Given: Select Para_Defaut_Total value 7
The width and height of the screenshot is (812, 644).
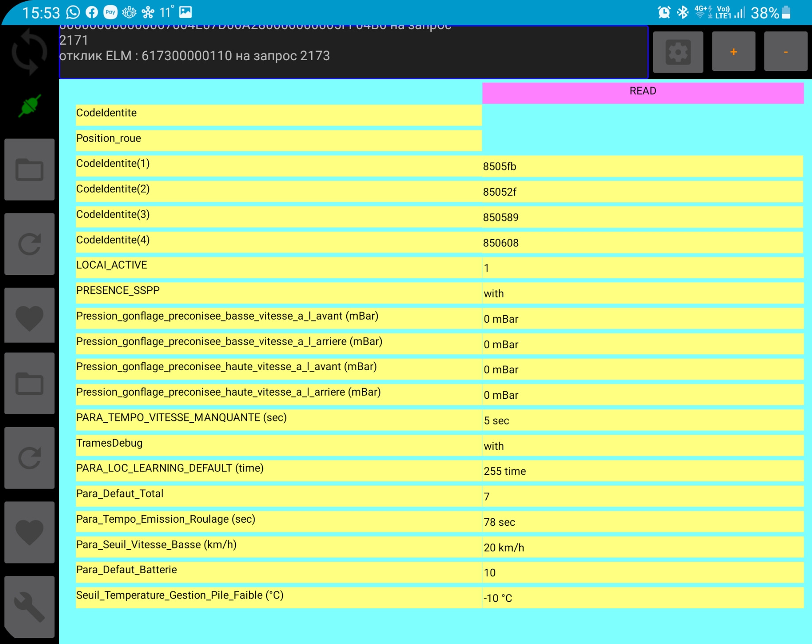Looking at the screenshot, I should coord(642,496).
